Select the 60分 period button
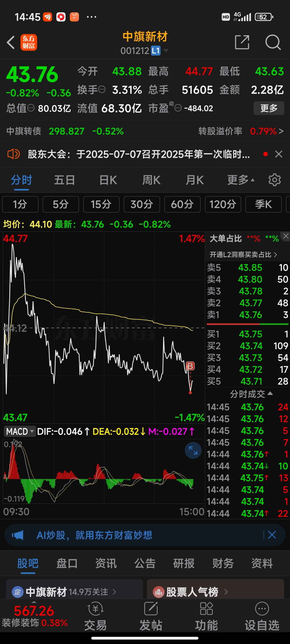The width and height of the screenshot is (290, 644). coord(182,204)
